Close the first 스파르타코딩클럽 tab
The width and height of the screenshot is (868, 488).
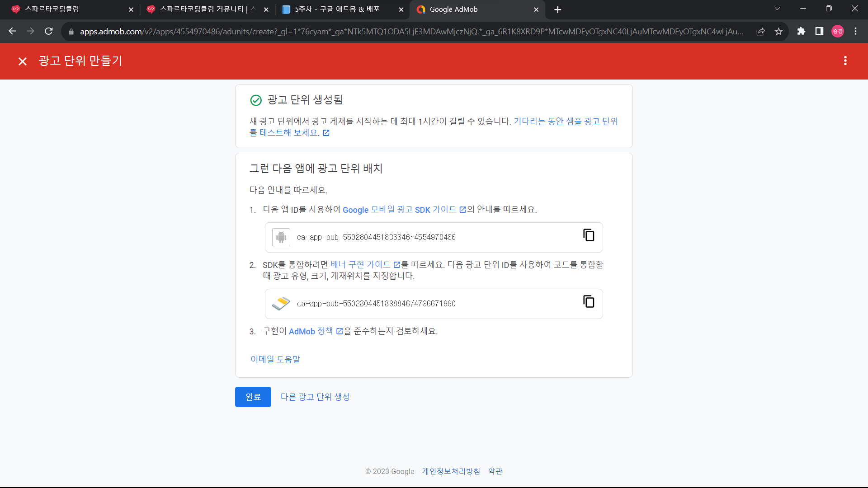coord(131,9)
